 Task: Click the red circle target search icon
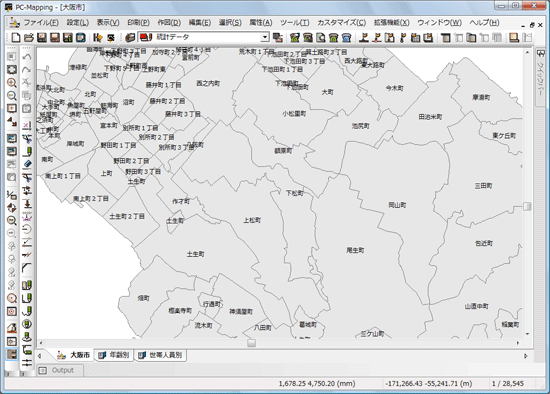(x=12, y=298)
